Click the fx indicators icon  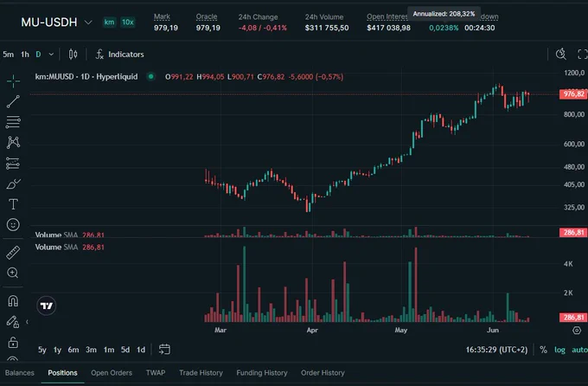pos(99,55)
